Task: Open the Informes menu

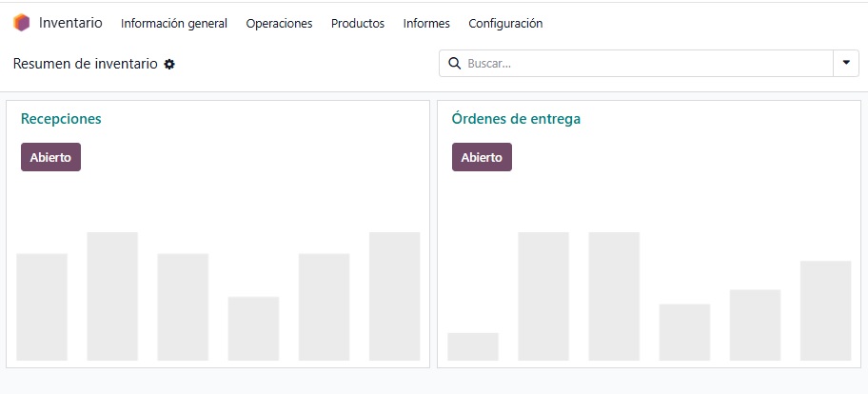Action: [x=426, y=23]
